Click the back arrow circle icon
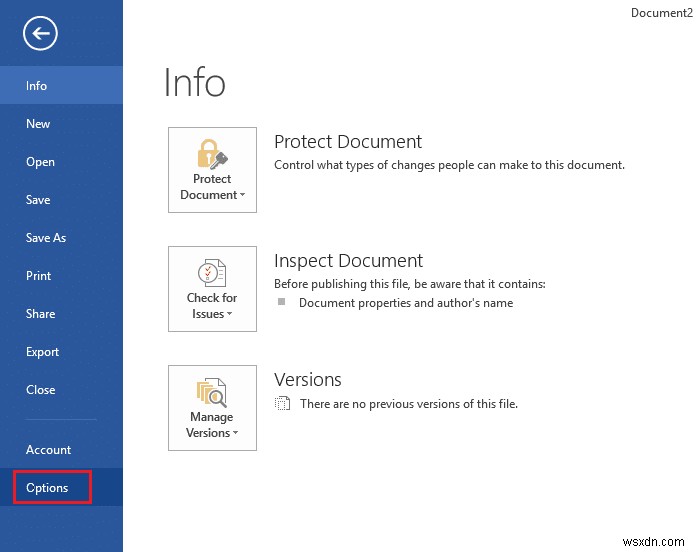 40,33
